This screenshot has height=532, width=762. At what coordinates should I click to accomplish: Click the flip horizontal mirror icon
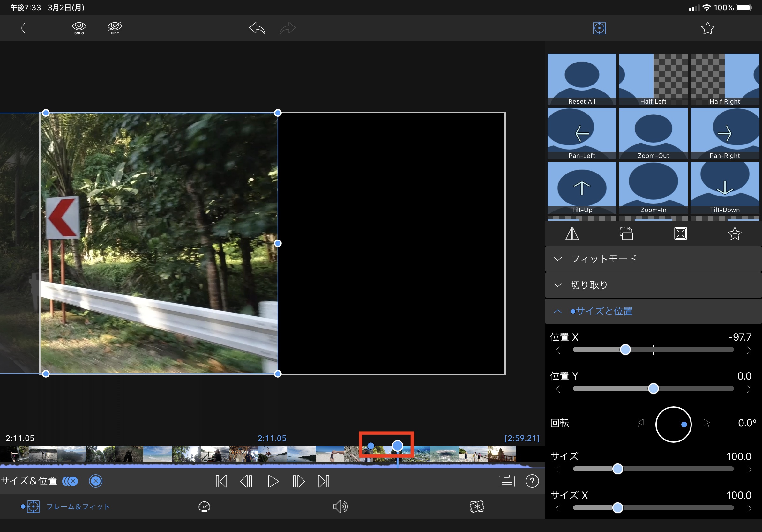click(x=572, y=234)
